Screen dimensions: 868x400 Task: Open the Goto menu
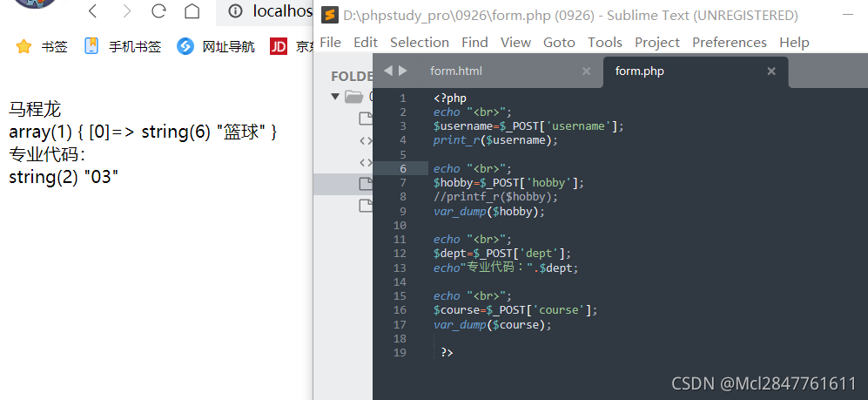click(x=559, y=43)
